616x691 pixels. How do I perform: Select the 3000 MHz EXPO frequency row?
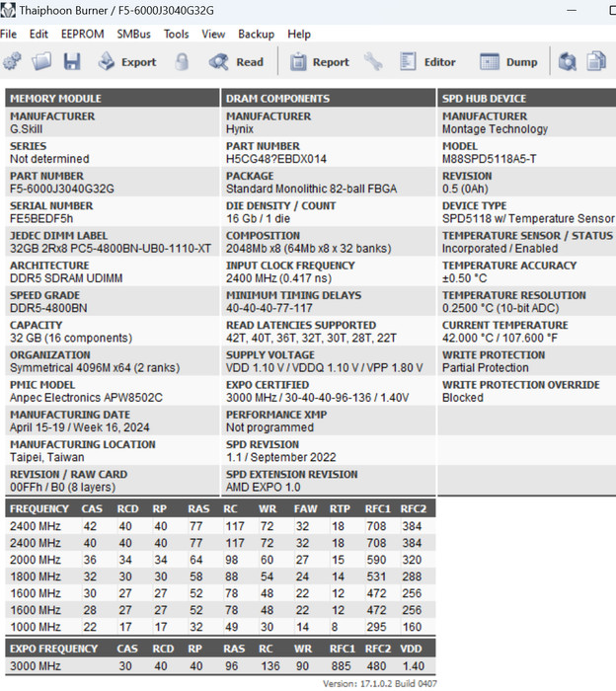click(220, 666)
